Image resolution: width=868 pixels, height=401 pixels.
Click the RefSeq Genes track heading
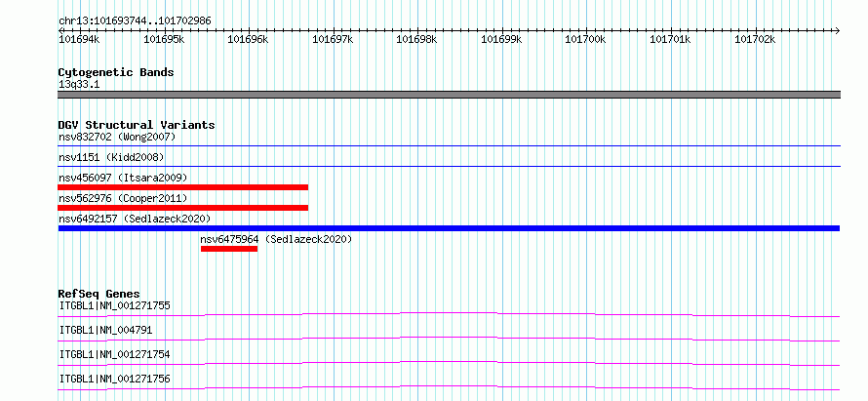[99, 294]
